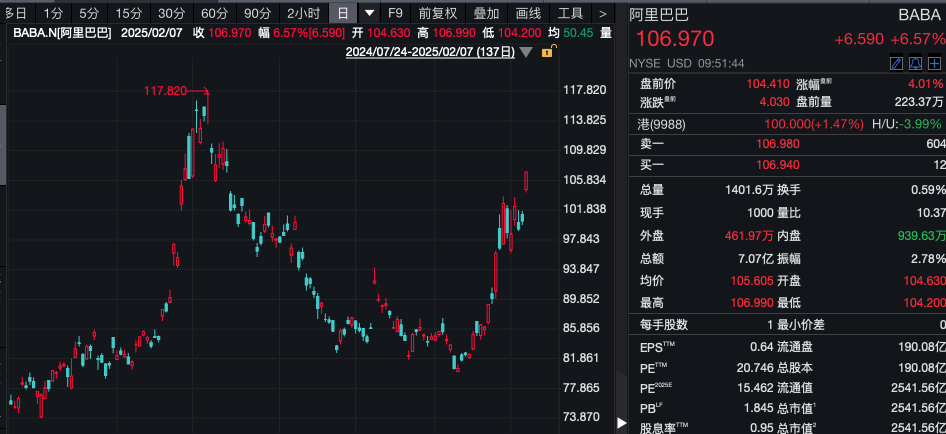The image size is (946, 434).
Task: Click the 叠加 overlay toolbar button
Action: coord(486,13)
